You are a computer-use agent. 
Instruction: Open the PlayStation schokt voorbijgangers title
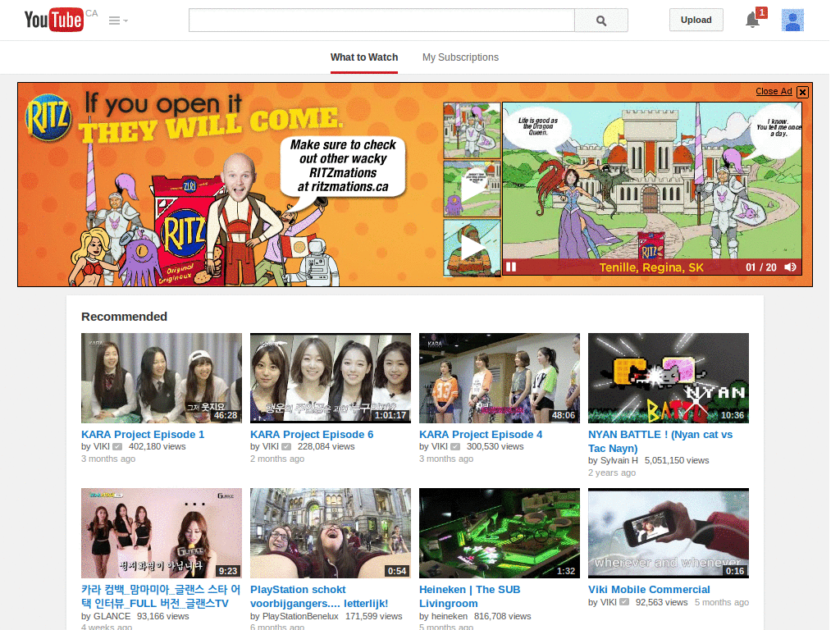319,596
